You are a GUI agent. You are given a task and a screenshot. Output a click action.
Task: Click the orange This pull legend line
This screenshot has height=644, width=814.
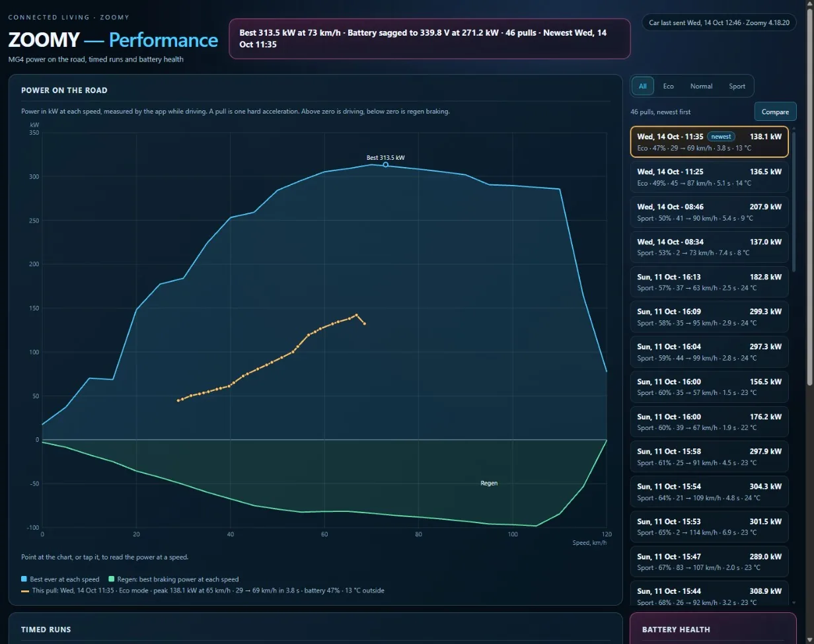[25, 590]
